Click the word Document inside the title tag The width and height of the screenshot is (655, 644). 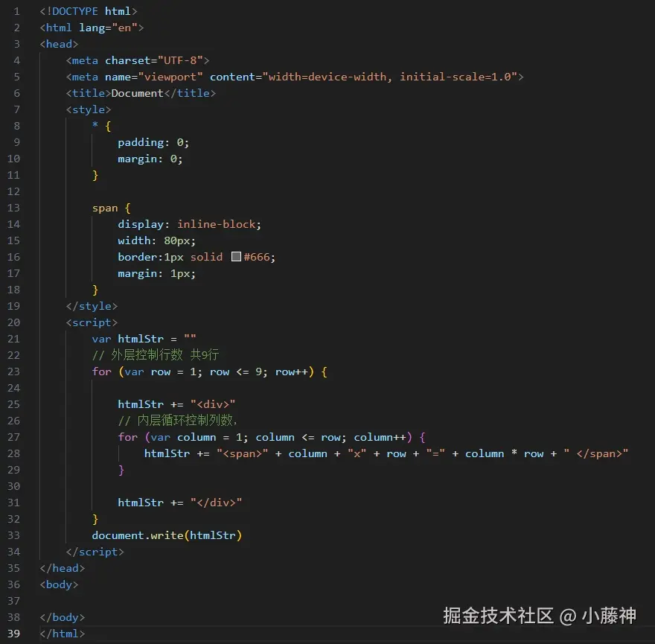(x=138, y=93)
